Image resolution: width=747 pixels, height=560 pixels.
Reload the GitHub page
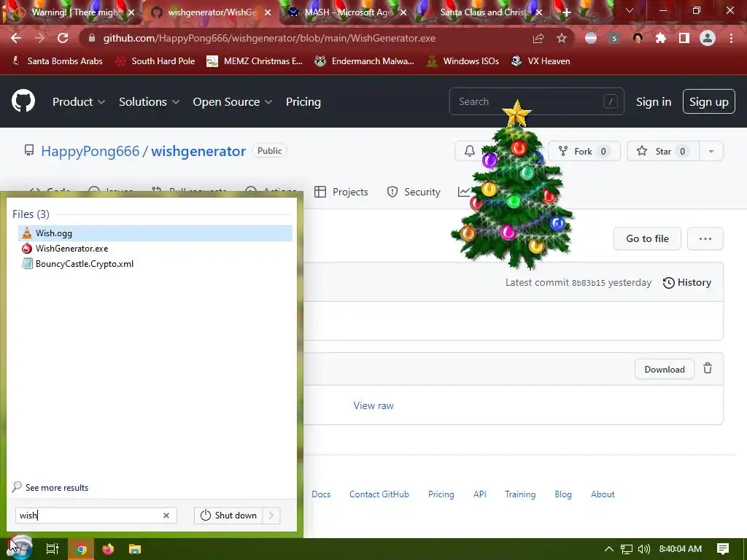coord(63,38)
